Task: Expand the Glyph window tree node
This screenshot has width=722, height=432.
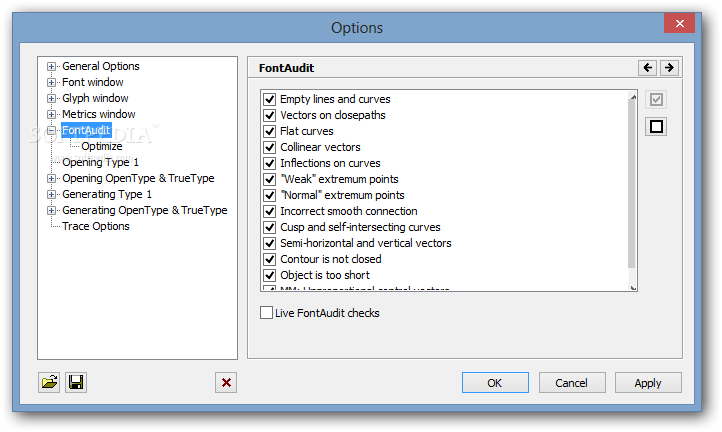Action: [x=52, y=99]
